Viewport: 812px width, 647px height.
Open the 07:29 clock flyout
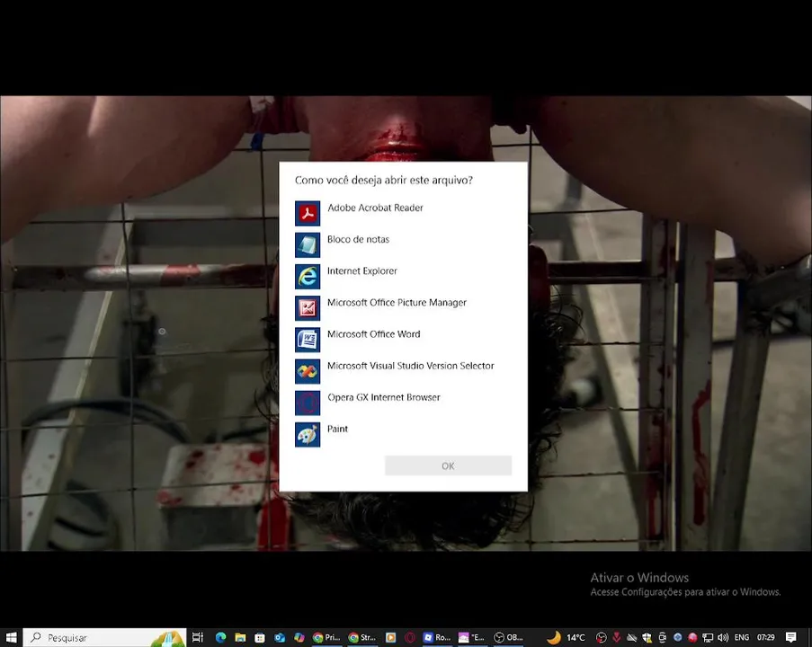click(x=766, y=637)
